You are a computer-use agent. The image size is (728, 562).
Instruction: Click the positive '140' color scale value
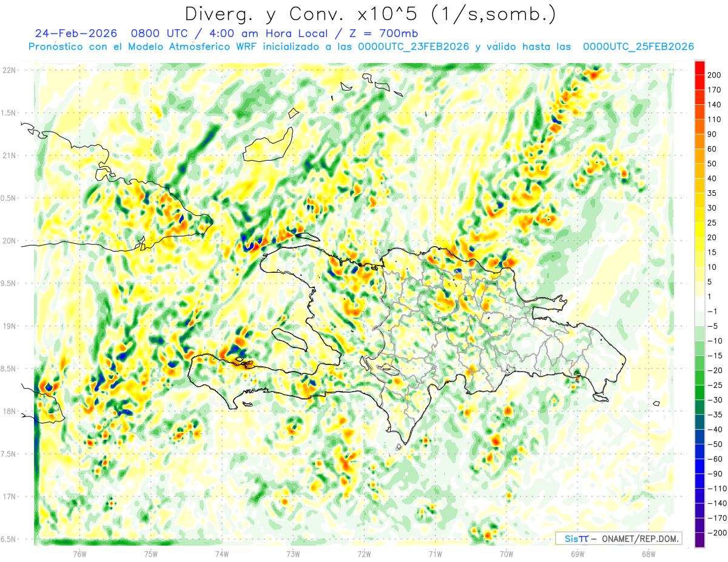(x=715, y=104)
